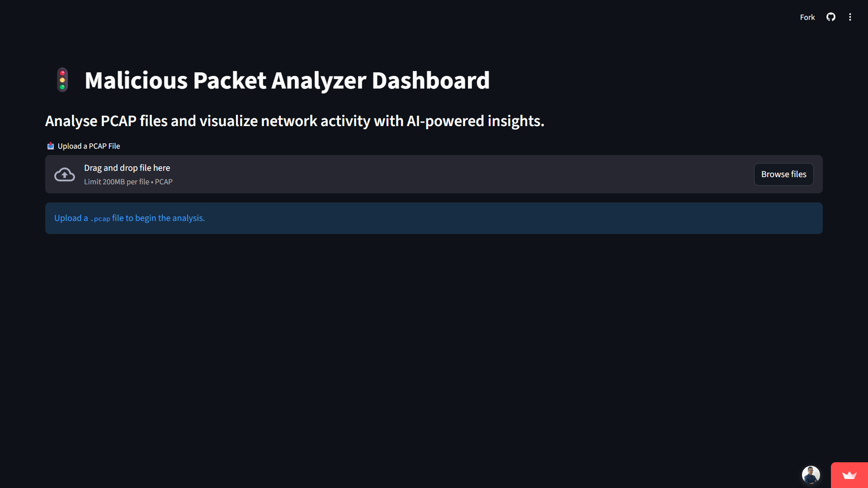Open the app creator's profile avatar
868x488 pixels.
(811, 475)
